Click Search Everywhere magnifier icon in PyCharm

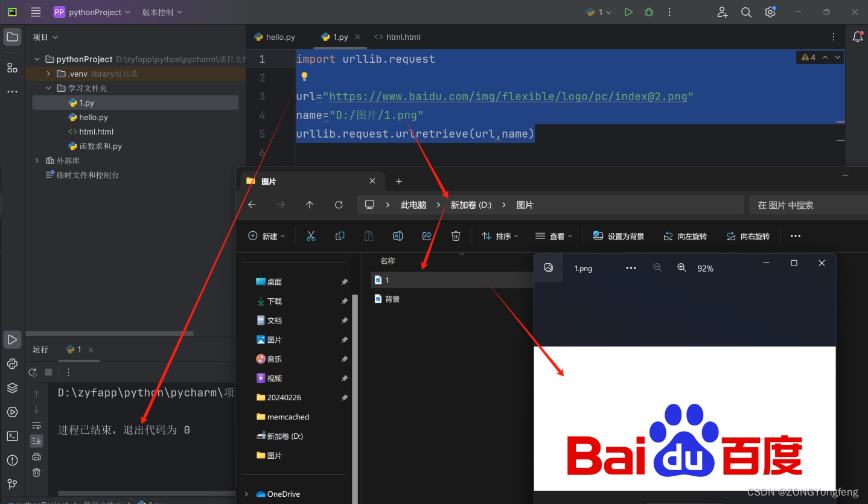pyautogui.click(x=746, y=12)
